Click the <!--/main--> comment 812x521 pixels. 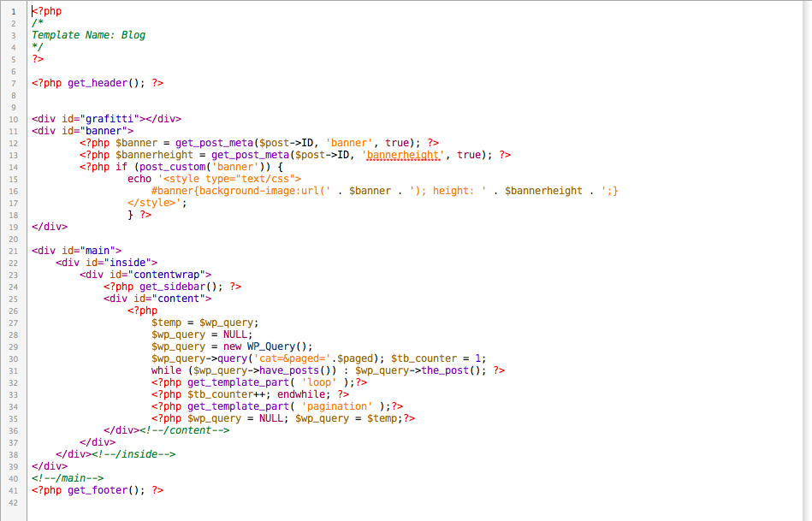pyautogui.click(x=68, y=478)
